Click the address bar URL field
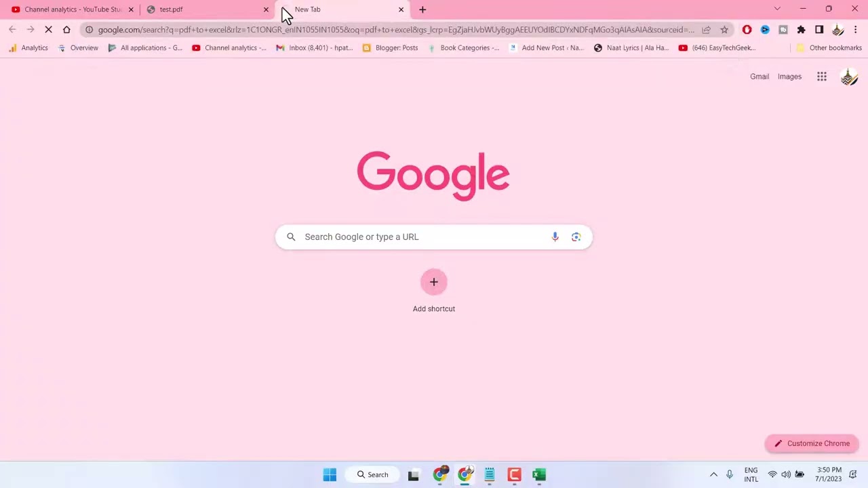Screen dimensions: 868x488 396,30
